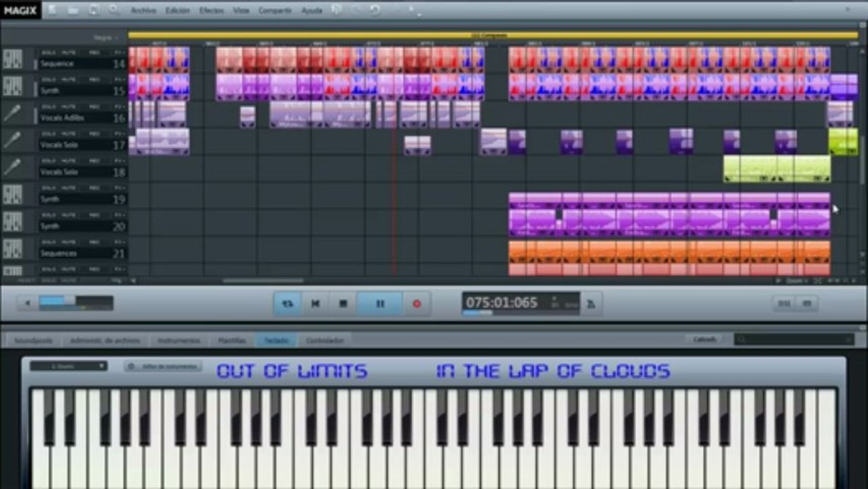868x489 pixels.
Task: Toggle SOLO on Synth track 20
Action: click(x=49, y=215)
